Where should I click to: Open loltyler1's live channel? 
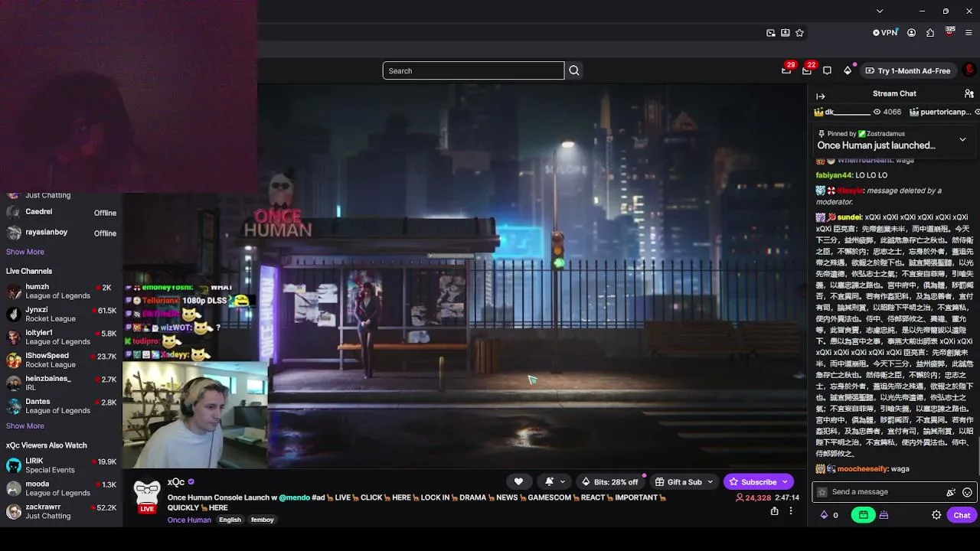click(61, 337)
